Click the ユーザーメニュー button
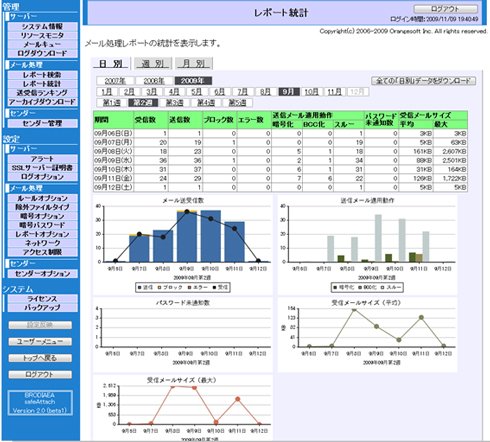This screenshot has height=442, width=490. pos(40,342)
